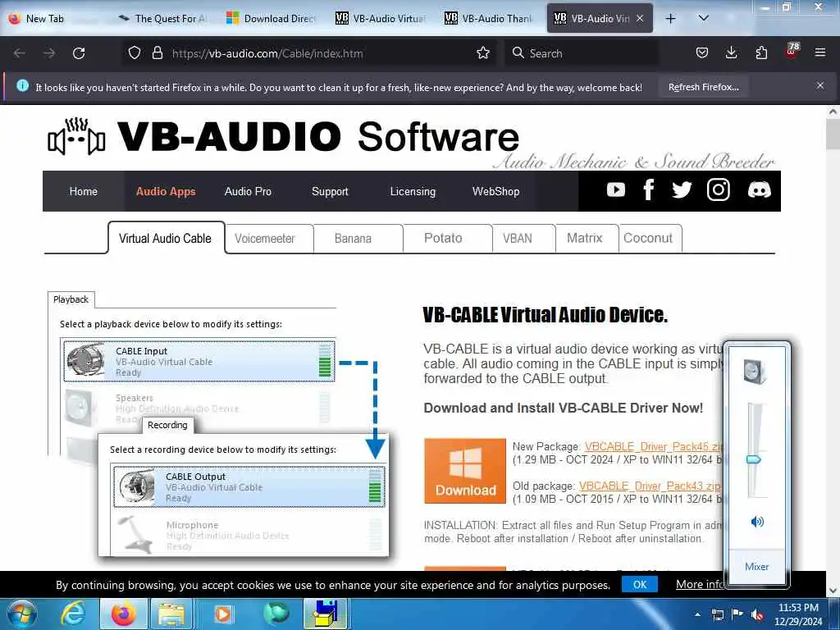Click the Windows Start orb

(22, 614)
